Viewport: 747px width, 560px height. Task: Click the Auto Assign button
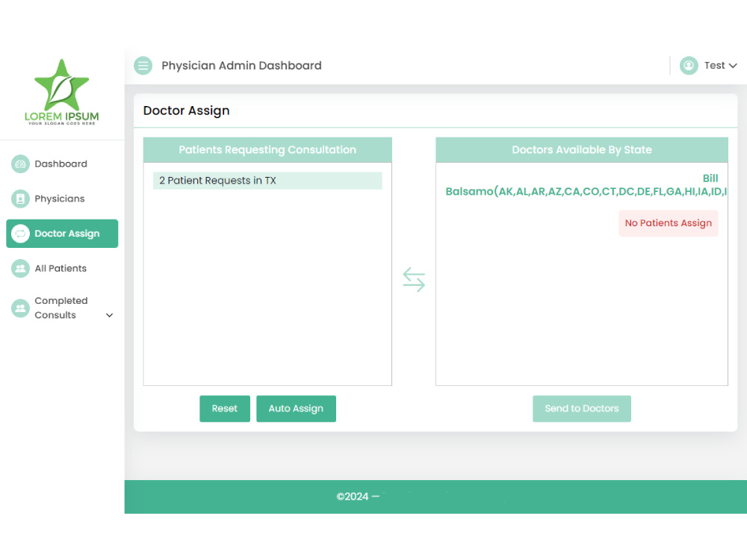click(x=296, y=408)
